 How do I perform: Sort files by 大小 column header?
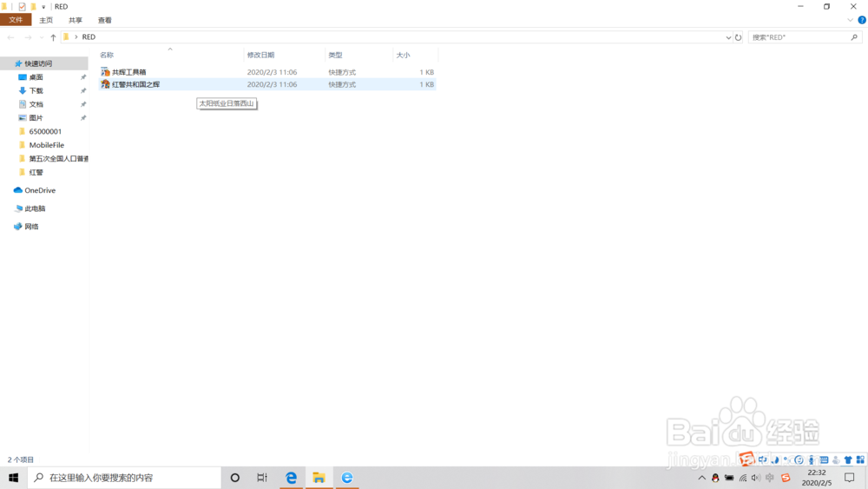click(403, 55)
